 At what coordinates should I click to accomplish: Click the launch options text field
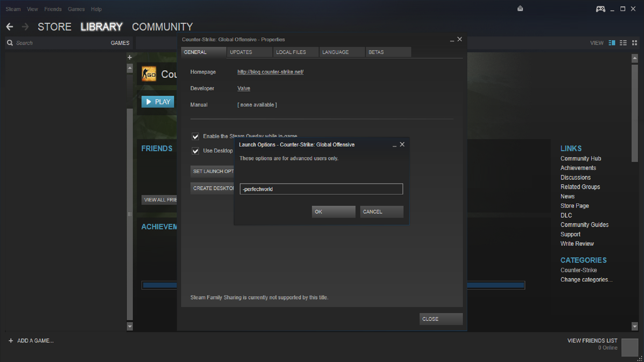coord(321,189)
